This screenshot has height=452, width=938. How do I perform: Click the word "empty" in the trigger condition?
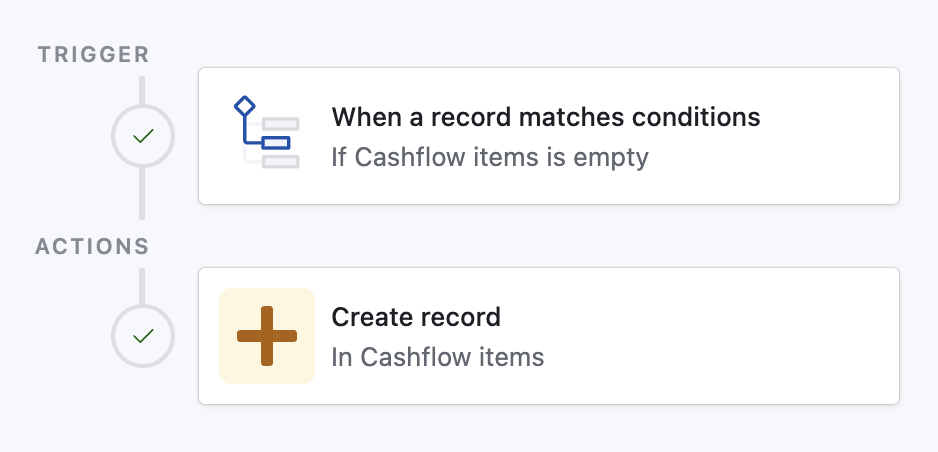pos(616,157)
